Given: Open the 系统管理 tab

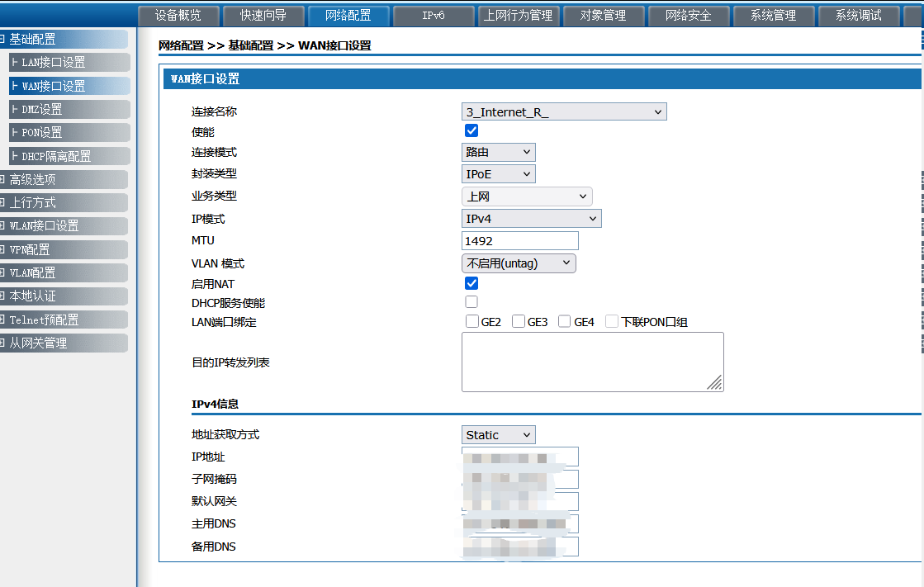Looking at the screenshot, I should 773,16.
